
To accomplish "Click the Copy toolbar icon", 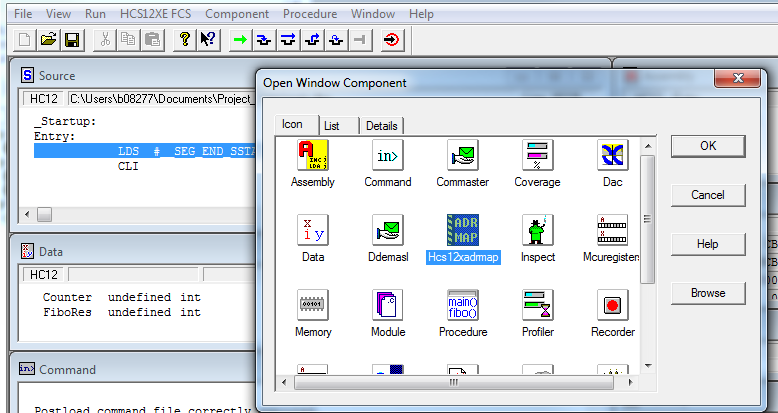I will [x=128, y=40].
